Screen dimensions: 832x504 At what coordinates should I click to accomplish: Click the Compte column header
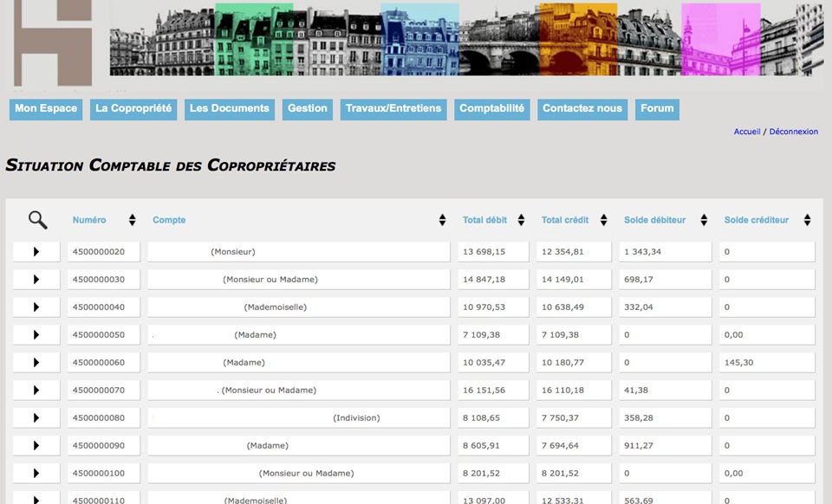tap(169, 220)
